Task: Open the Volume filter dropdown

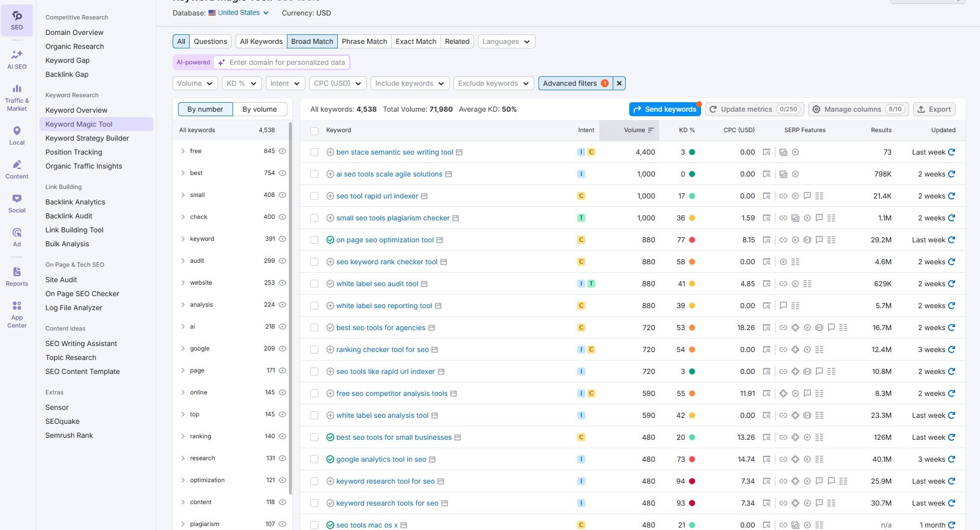Action: [195, 83]
